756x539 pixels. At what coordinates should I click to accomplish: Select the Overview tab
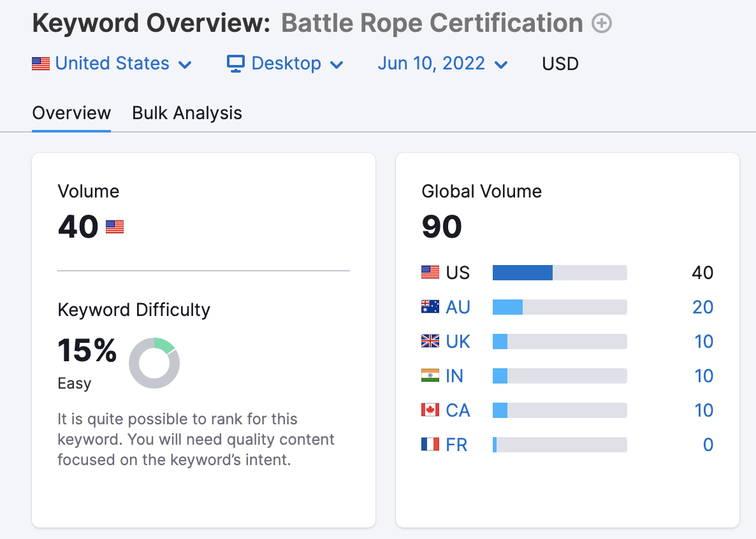point(71,113)
